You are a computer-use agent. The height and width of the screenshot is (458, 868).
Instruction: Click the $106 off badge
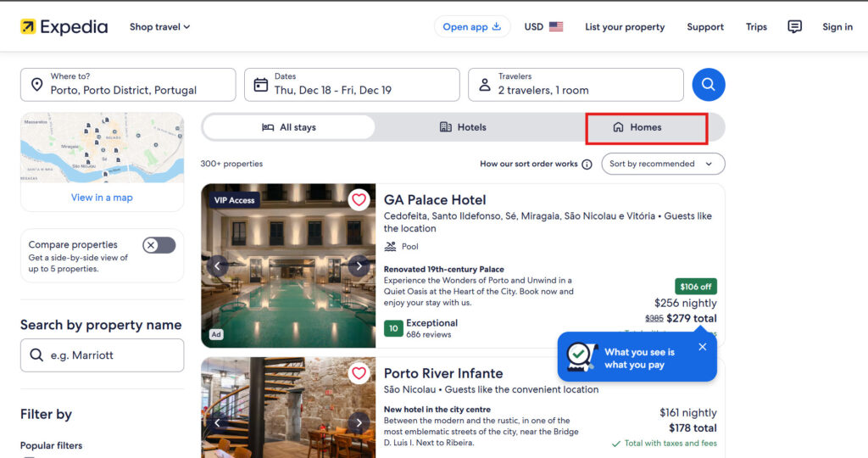tap(696, 287)
